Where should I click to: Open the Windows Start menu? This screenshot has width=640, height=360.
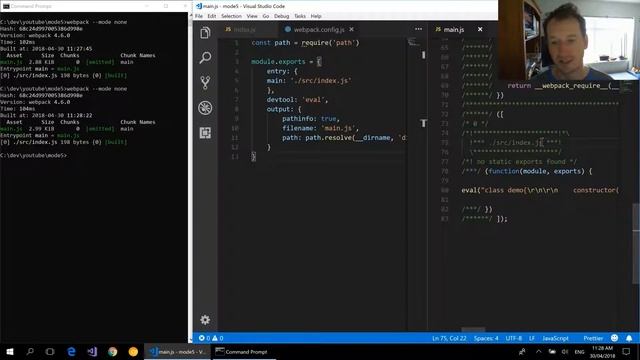[x=10, y=351]
